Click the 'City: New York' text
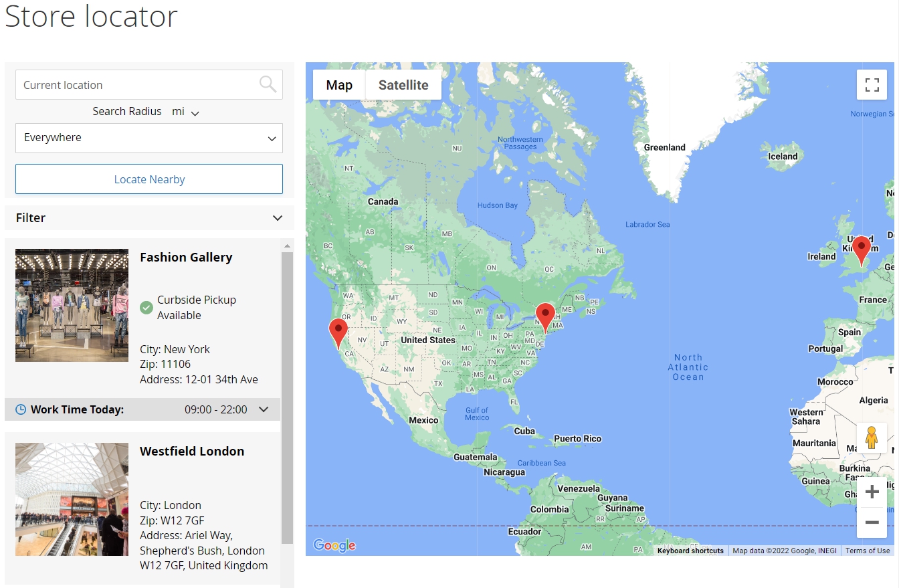Viewport: 899px width, 588px height. 175,349
